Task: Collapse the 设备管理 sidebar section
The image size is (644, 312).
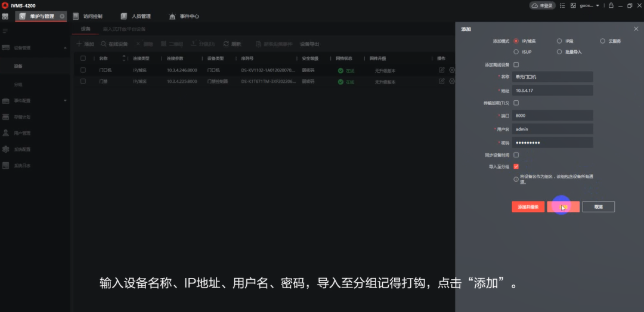Action: pos(65,47)
